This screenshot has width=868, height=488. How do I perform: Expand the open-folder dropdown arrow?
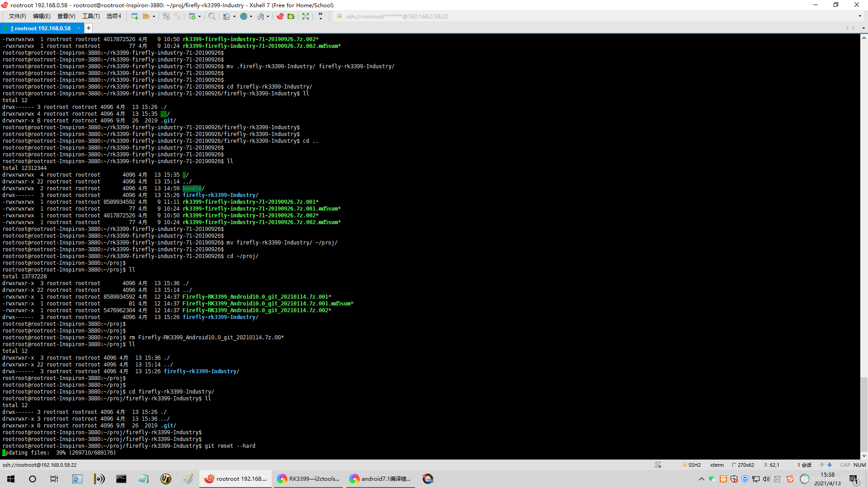click(x=154, y=16)
